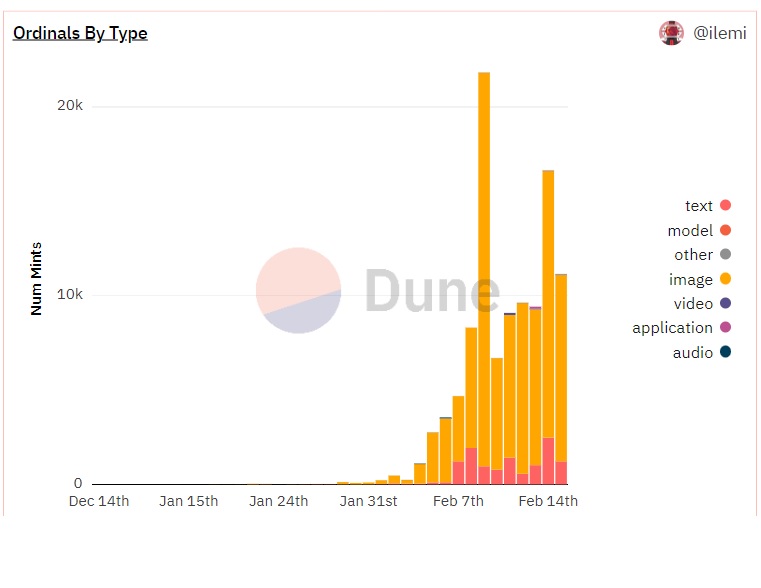Click the 'Jan 31st' x-axis label
This screenshot has height=588, width=761.
(x=368, y=501)
